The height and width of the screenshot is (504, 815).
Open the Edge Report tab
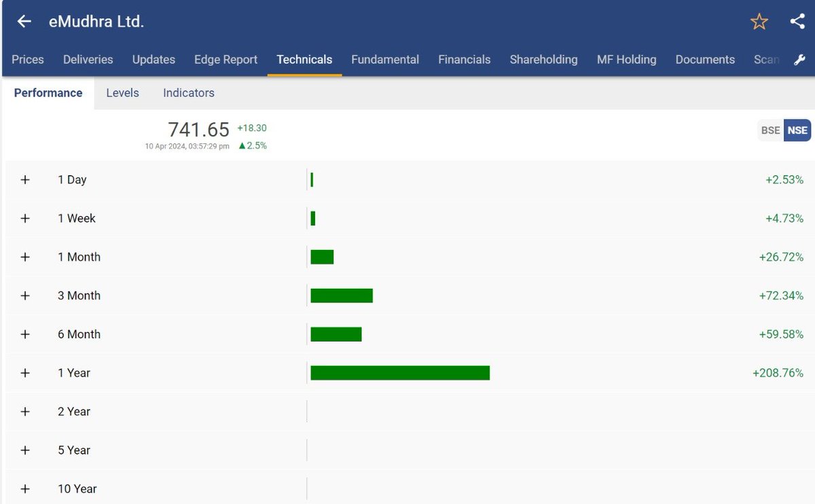click(226, 60)
